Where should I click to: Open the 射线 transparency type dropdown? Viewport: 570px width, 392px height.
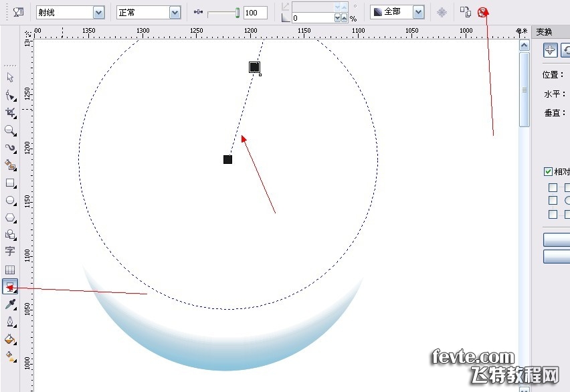98,13
